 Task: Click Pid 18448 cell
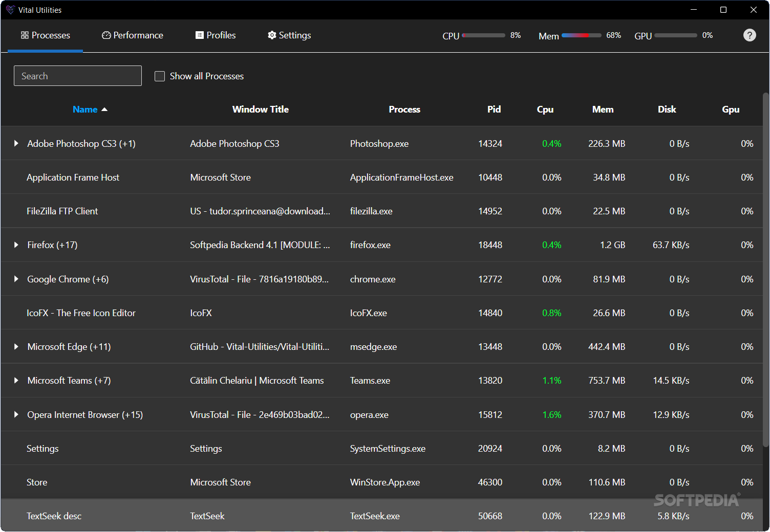(490, 245)
